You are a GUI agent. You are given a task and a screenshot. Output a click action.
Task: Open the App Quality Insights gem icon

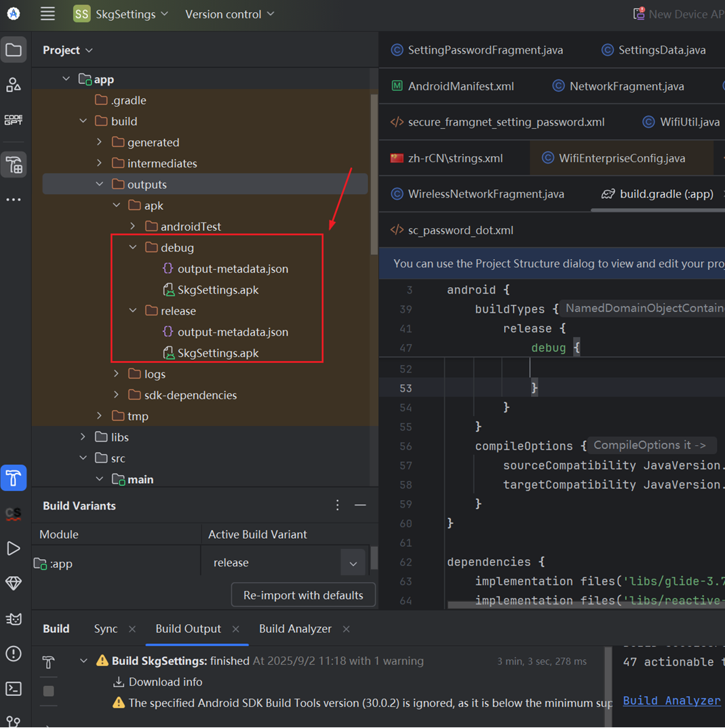coord(14,583)
